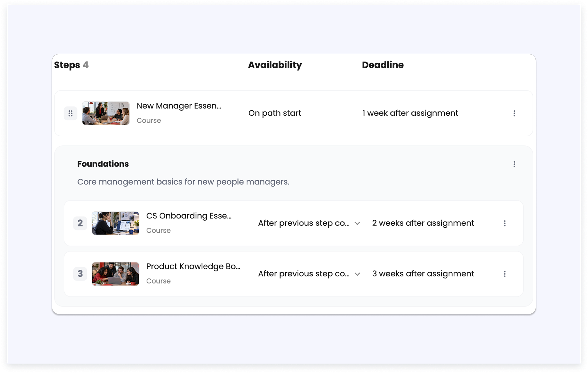Click '3 weeks after assignment' deadline

[423, 274]
